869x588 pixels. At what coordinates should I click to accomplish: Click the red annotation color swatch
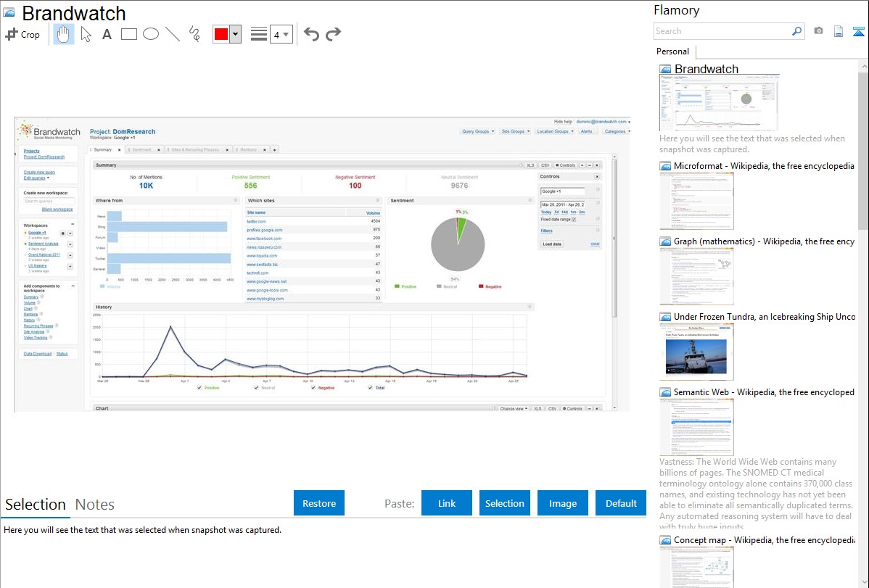pos(221,34)
